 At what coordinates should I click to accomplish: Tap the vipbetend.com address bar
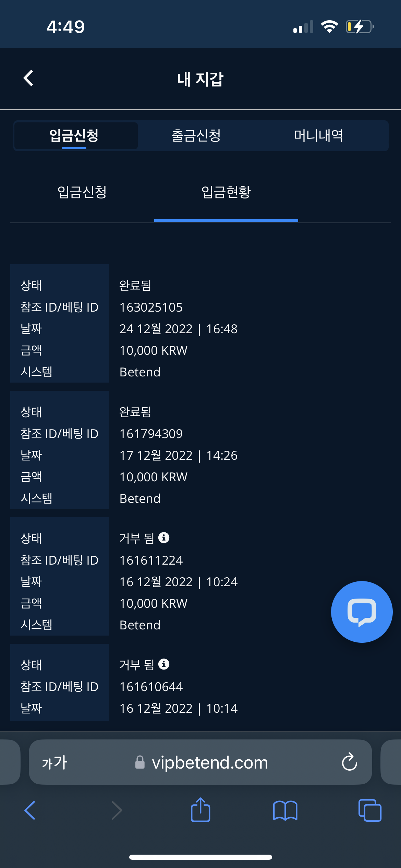tap(209, 762)
